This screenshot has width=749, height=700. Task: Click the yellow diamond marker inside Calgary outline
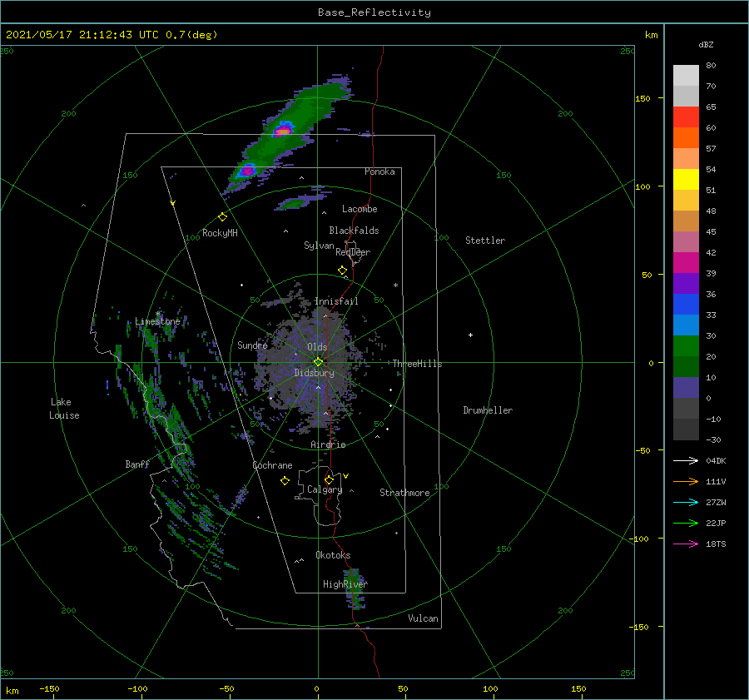tap(329, 479)
